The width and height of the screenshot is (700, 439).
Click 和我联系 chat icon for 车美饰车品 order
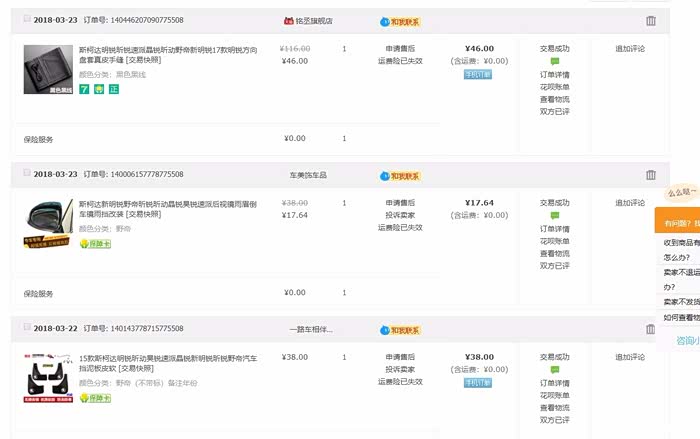400,175
